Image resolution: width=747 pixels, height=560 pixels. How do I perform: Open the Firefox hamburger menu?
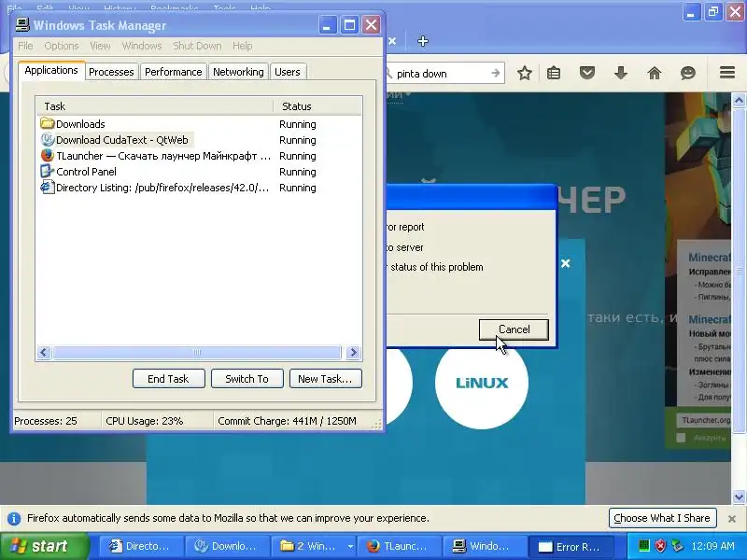click(727, 73)
